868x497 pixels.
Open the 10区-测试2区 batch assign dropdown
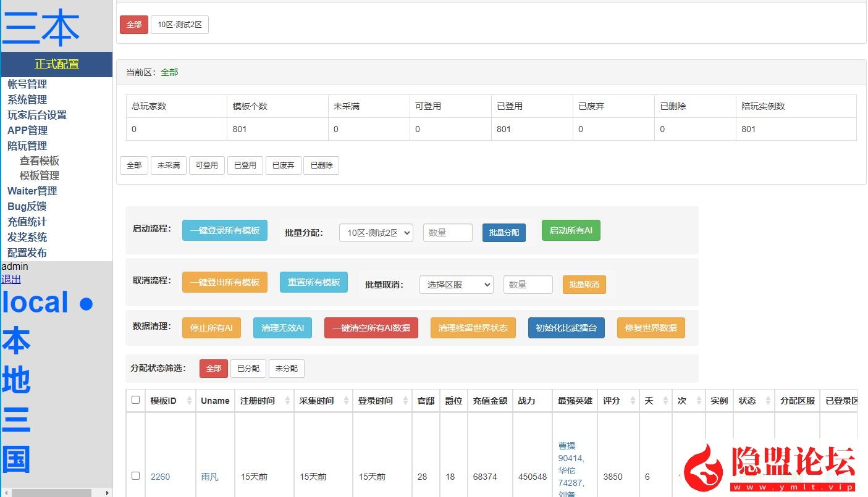point(376,233)
